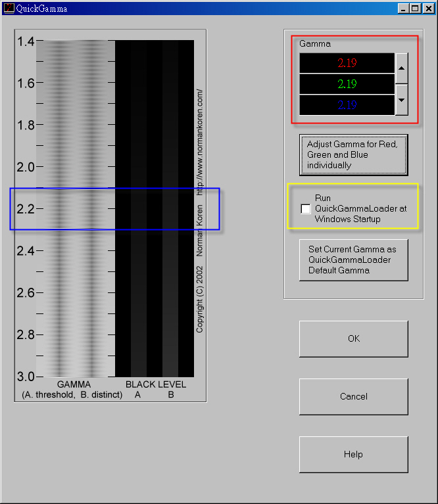Click the blue gamma value 2.19

coord(347,104)
